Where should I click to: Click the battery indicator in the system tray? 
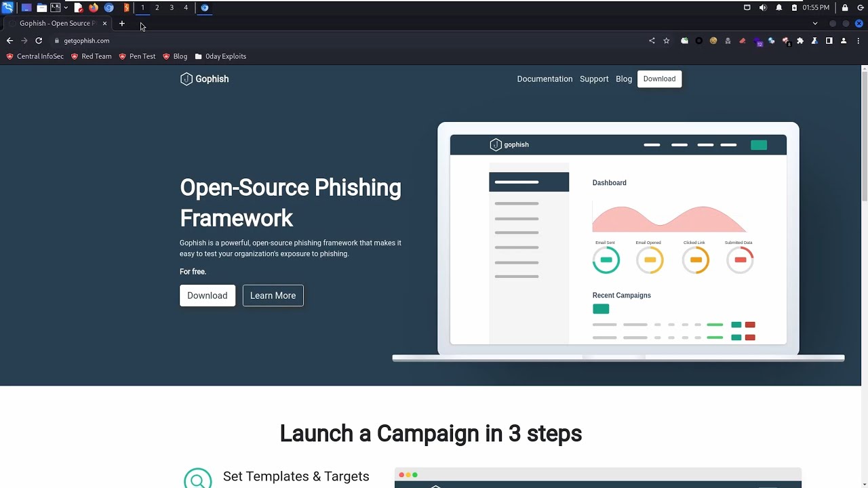click(795, 7)
